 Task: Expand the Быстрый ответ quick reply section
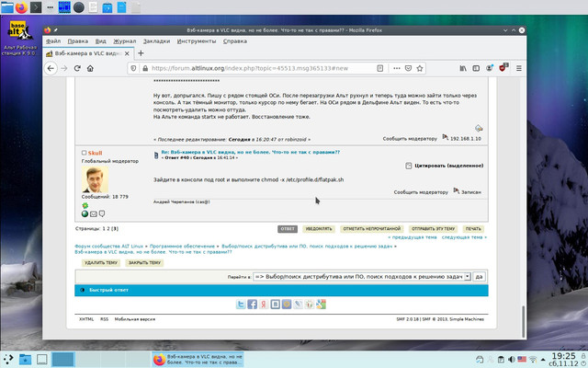pos(281,291)
